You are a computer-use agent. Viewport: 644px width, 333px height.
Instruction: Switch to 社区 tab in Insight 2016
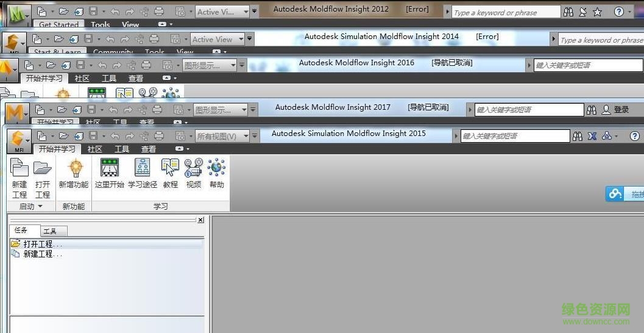click(82, 78)
